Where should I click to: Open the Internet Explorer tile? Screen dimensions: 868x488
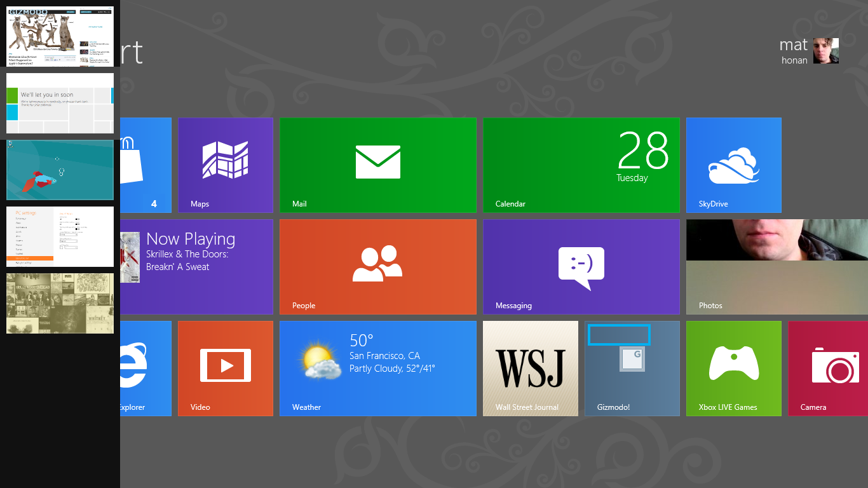(146, 369)
